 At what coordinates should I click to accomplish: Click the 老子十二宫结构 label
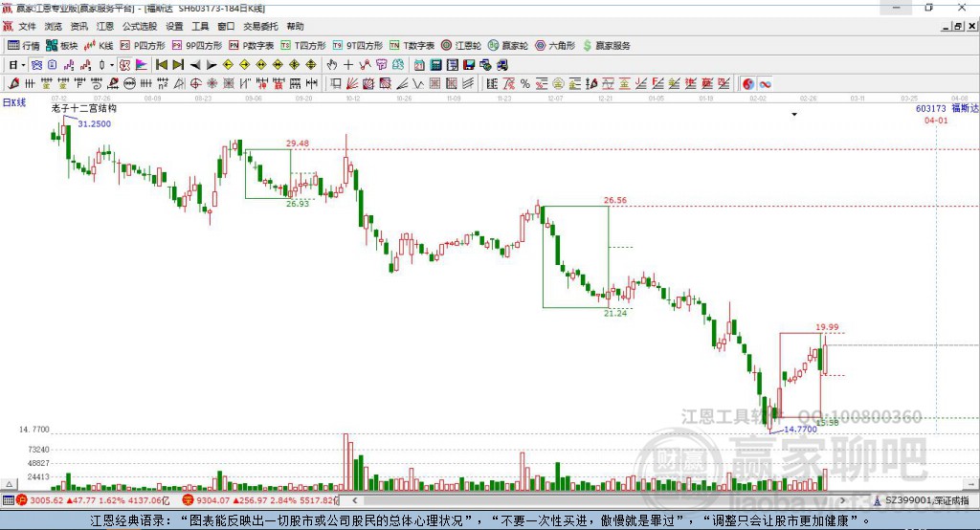pyautogui.click(x=84, y=108)
